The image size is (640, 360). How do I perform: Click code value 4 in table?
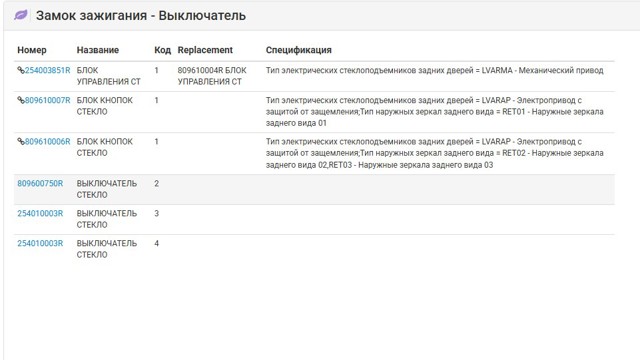(x=156, y=243)
